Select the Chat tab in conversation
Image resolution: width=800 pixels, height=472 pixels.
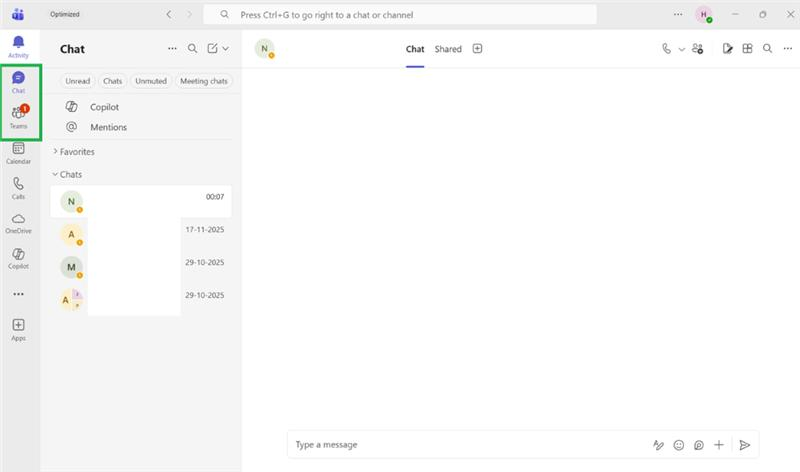(x=415, y=49)
